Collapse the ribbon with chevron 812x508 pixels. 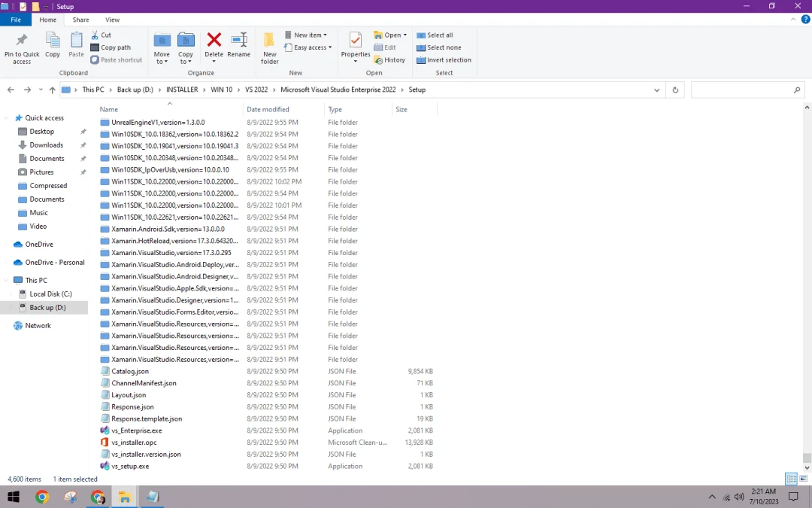pyautogui.click(x=793, y=20)
